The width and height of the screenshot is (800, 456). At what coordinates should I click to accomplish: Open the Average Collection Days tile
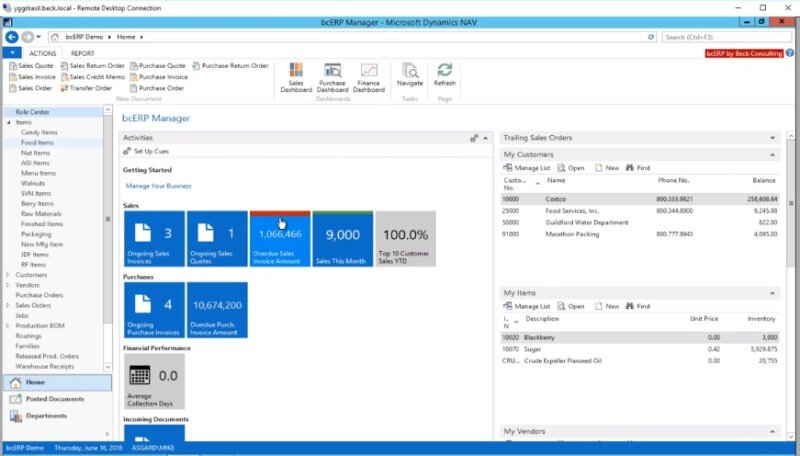click(153, 381)
